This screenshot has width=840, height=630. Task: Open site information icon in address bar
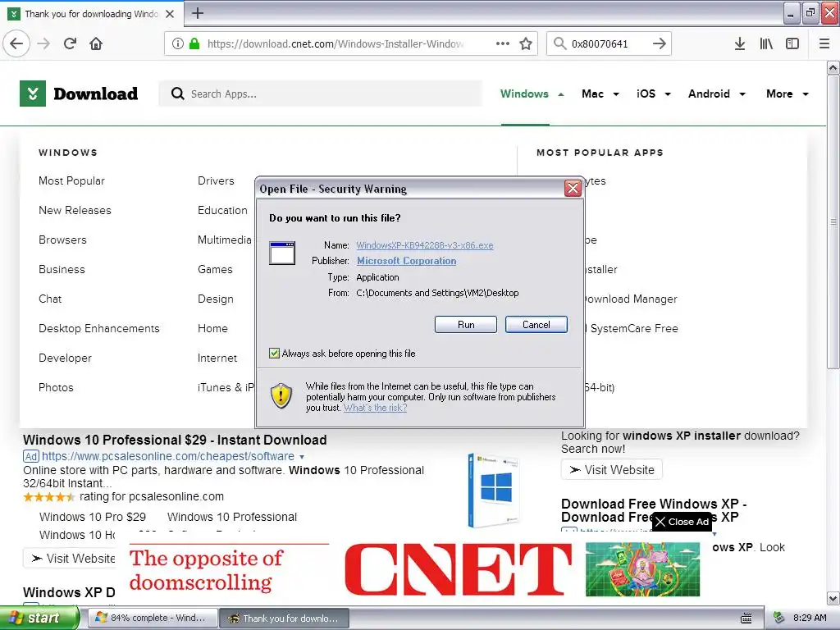pos(178,43)
